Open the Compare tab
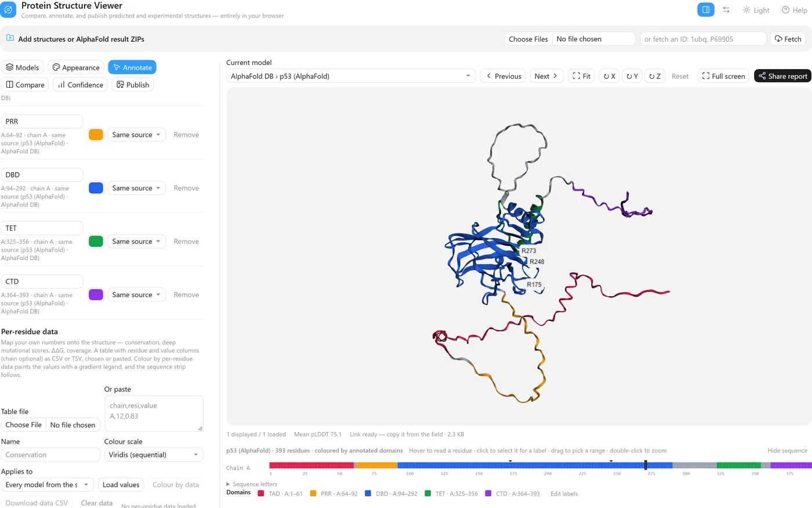Image resolution: width=812 pixels, height=508 pixels. tap(25, 85)
